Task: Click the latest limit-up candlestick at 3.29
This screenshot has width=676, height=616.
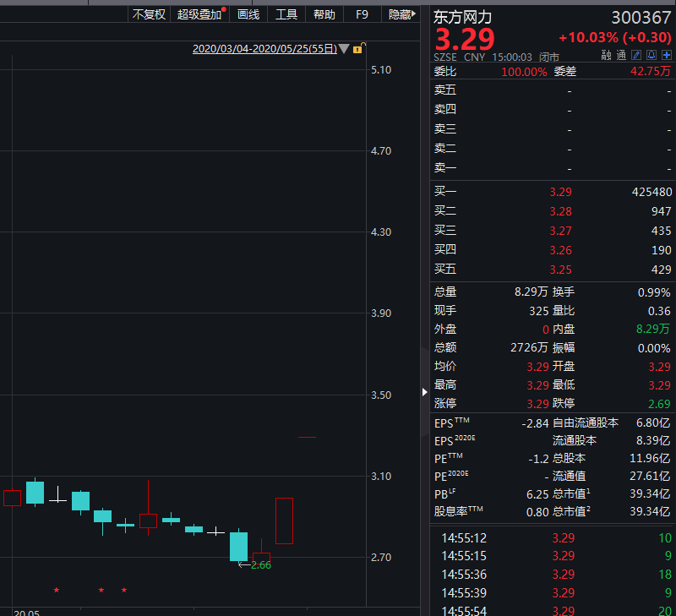Action: pyautogui.click(x=307, y=437)
